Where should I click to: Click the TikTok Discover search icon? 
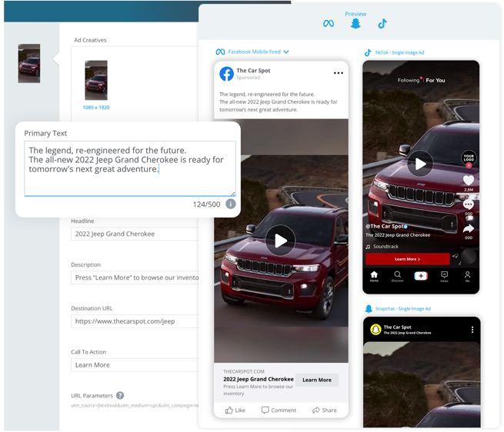point(397,276)
